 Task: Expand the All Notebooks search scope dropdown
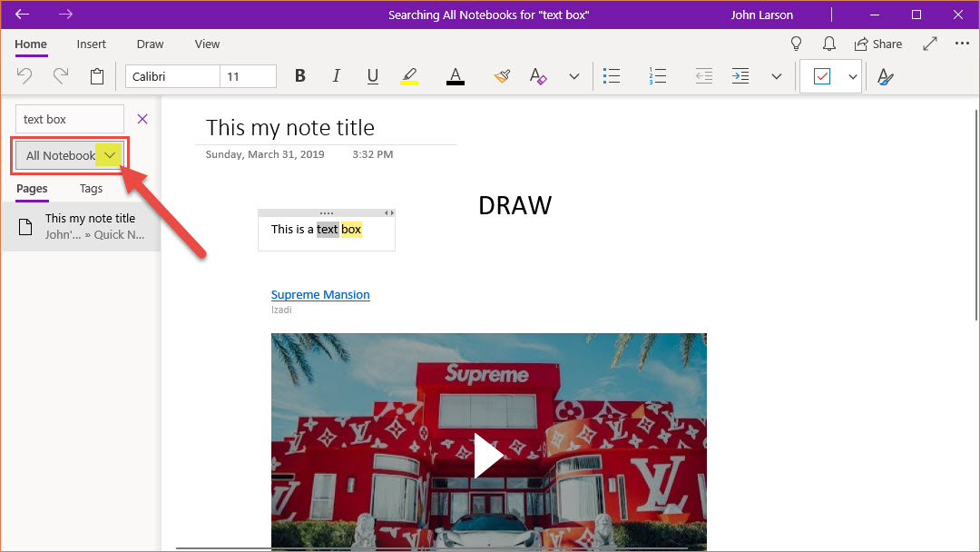[109, 155]
